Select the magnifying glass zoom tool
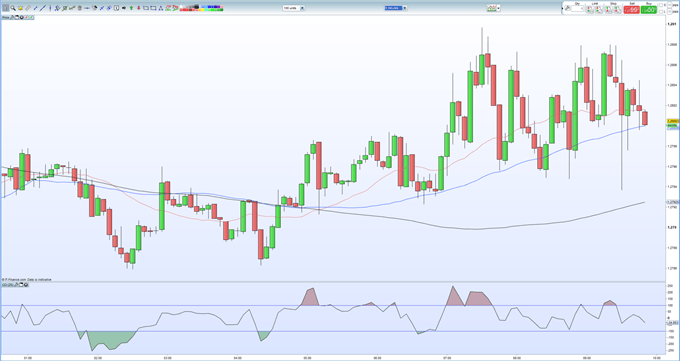Viewport: 680px width, 361px height. [13, 8]
